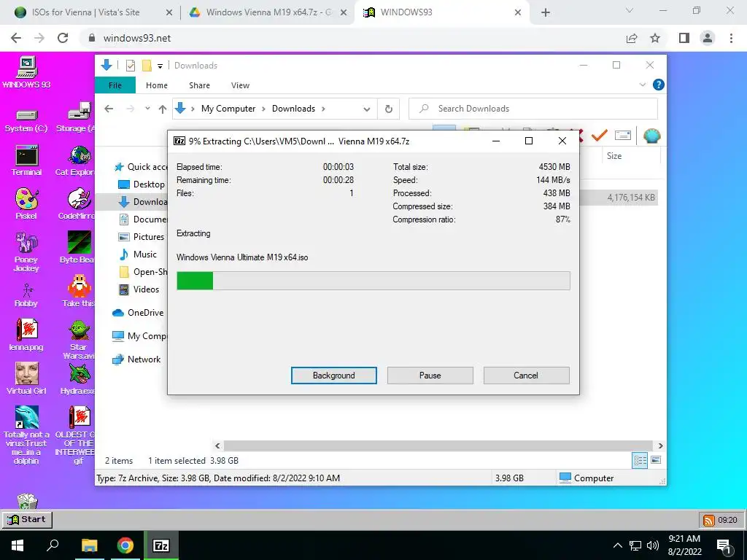Select Desktop in navigation pane
Screen dimensions: 747x560
coord(141,184)
